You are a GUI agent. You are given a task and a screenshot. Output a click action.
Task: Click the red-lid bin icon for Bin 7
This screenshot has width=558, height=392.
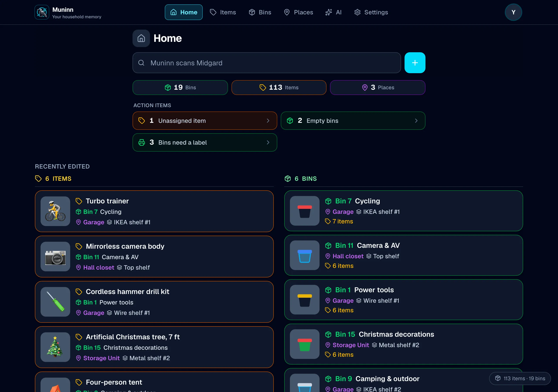(305, 211)
